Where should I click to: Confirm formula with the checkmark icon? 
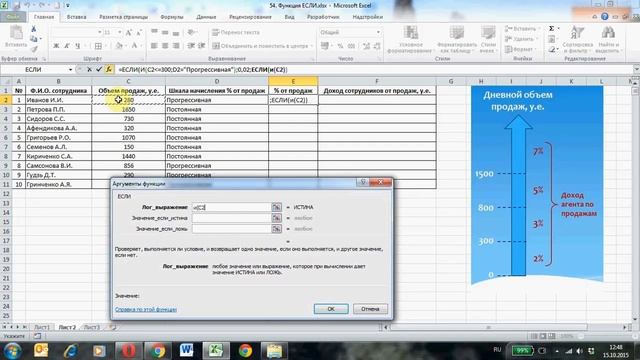click(99, 69)
